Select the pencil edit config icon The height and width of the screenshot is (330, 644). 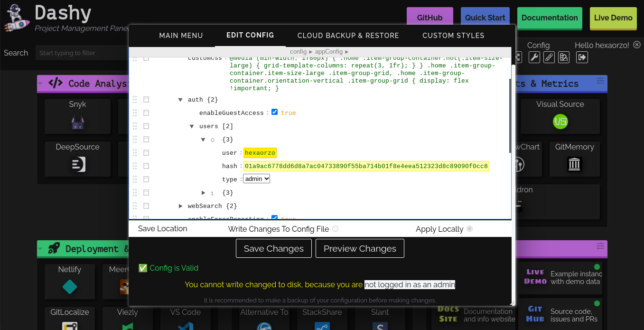click(x=549, y=57)
